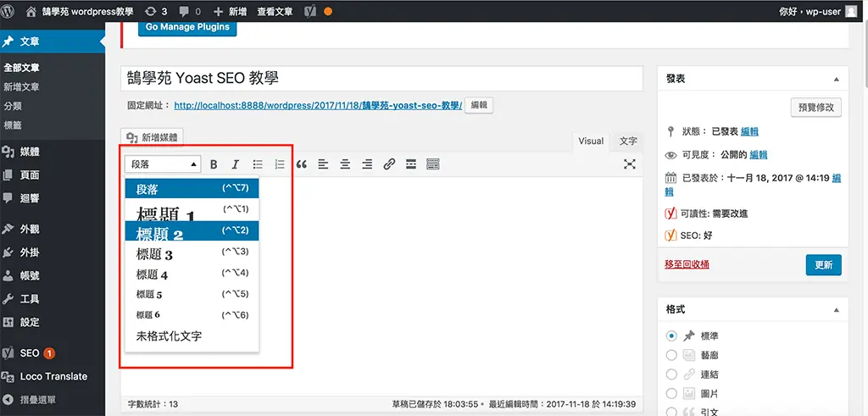The width and height of the screenshot is (868, 416).
Task: Select 標題 4 in the format list
Action: pyautogui.click(x=192, y=274)
